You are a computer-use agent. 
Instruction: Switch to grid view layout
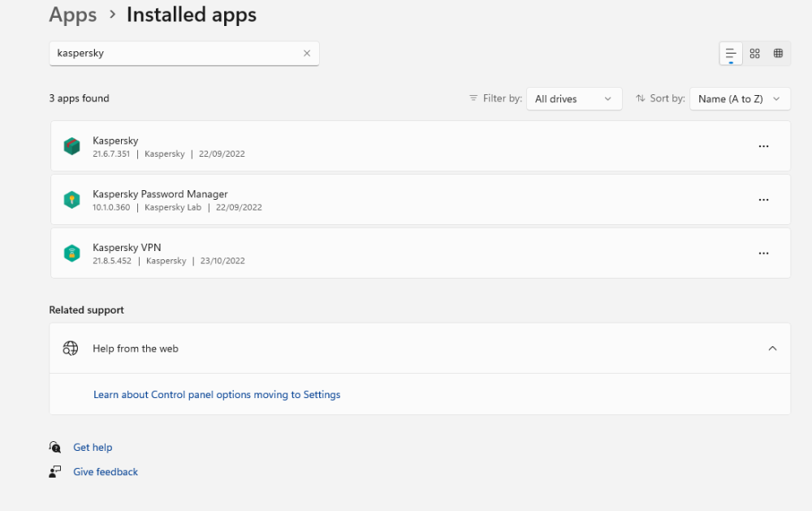pyautogui.click(x=778, y=53)
